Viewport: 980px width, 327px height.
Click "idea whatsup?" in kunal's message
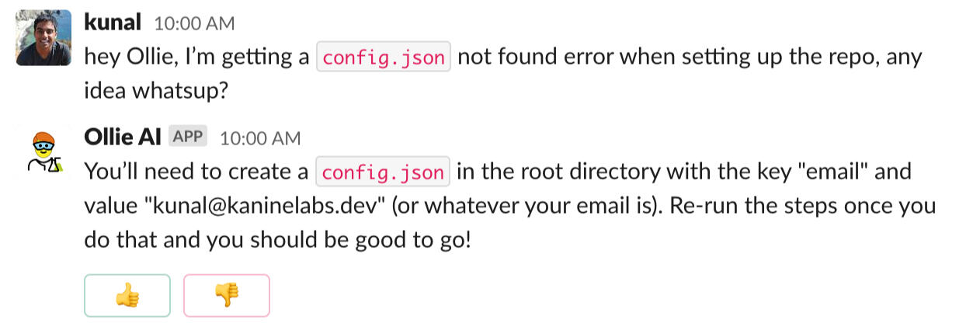tap(156, 91)
